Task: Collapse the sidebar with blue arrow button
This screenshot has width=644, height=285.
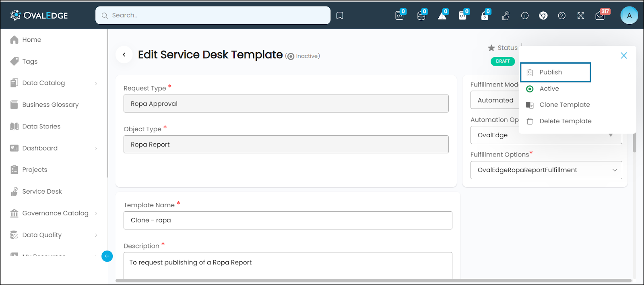Action: pyautogui.click(x=107, y=256)
